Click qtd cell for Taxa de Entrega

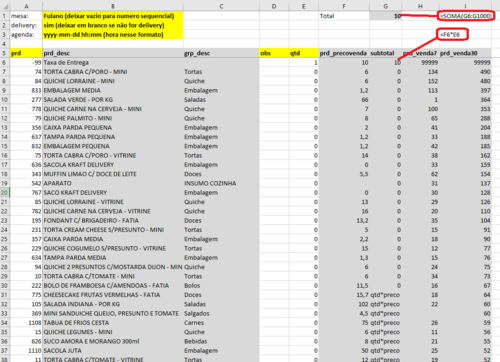coord(304,63)
